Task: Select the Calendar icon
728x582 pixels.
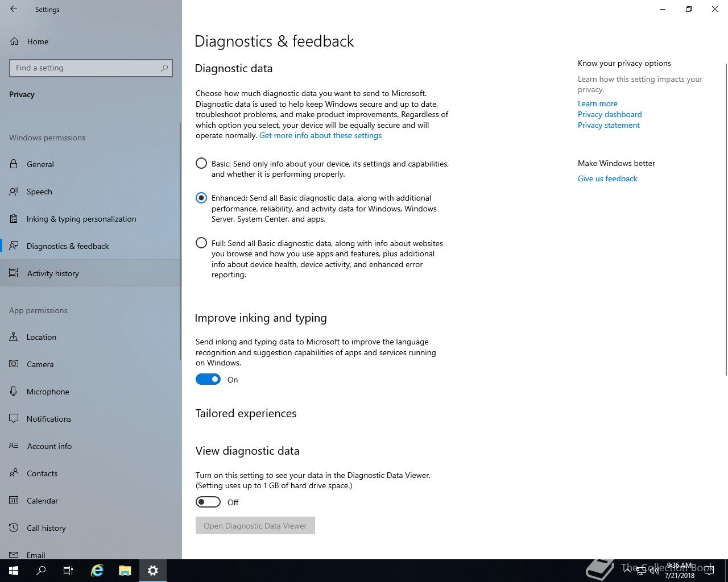Action: pyautogui.click(x=14, y=501)
